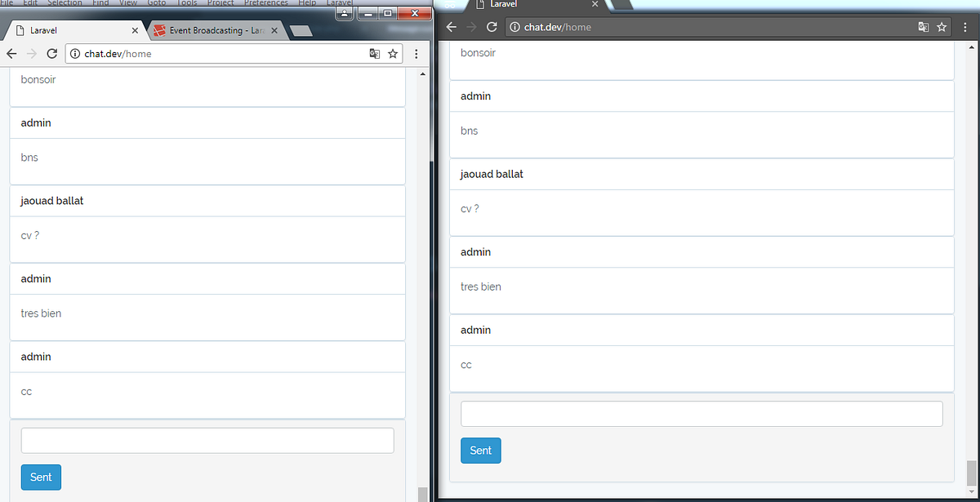This screenshot has height=502, width=980.
Task: Click 'bns' message in left window
Action: (29, 158)
